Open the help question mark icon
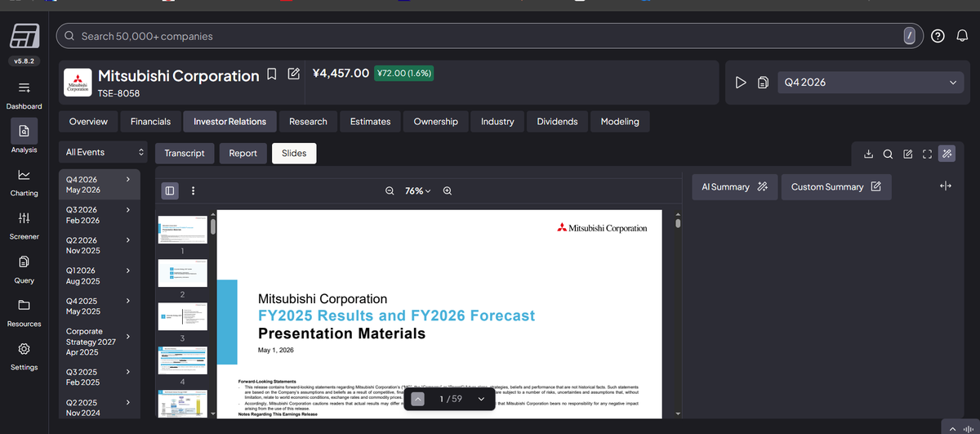The image size is (980, 434). [938, 36]
